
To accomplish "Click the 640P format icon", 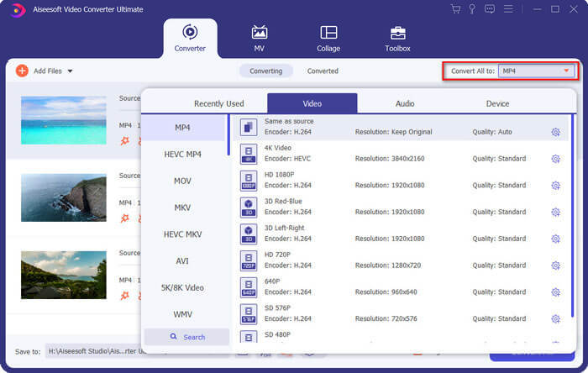I will point(249,287).
